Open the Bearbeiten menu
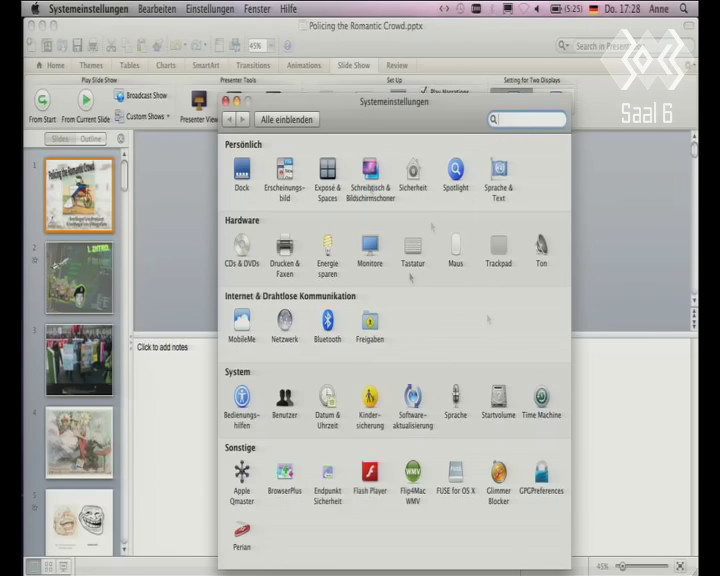Screen dimensions: 720x576 (x=157, y=9)
